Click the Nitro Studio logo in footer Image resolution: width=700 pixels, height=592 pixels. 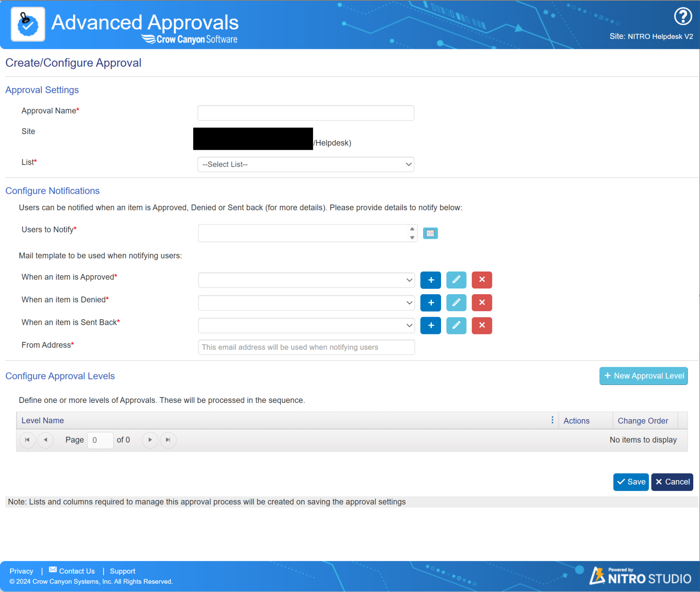(x=641, y=576)
